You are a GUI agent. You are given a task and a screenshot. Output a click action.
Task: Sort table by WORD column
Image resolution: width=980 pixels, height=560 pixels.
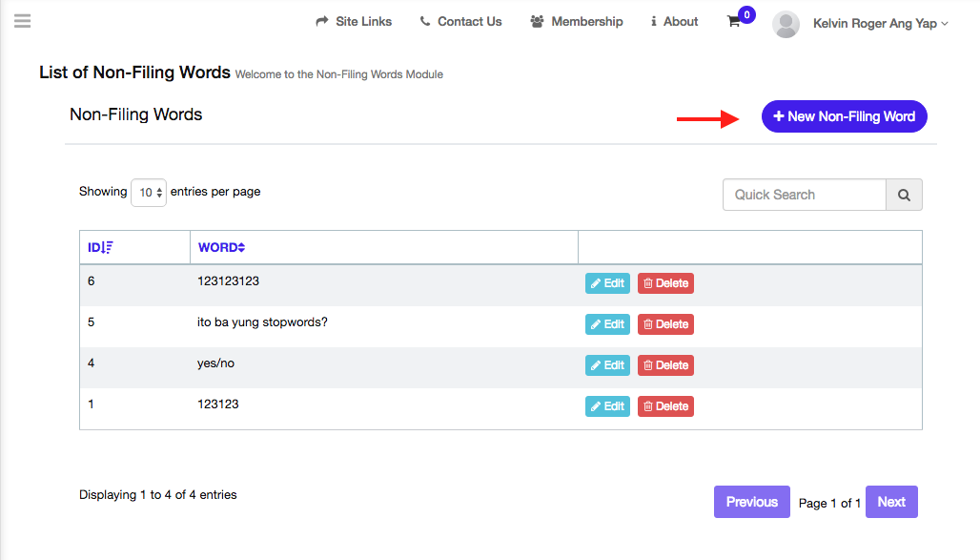pos(221,248)
